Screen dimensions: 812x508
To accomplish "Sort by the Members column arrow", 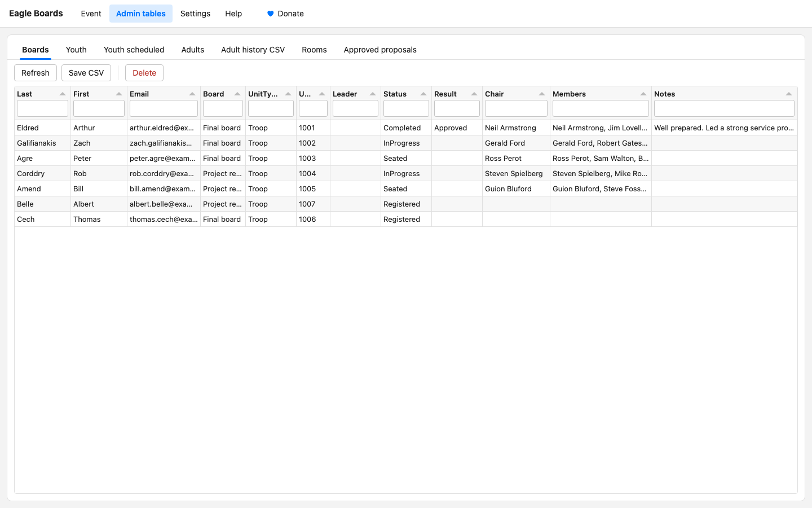I will tap(643, 94).
